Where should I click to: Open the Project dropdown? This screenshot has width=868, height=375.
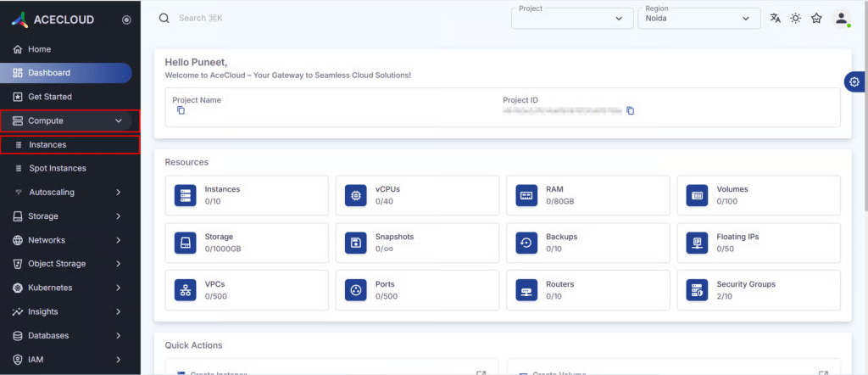(x=572, y=19)
